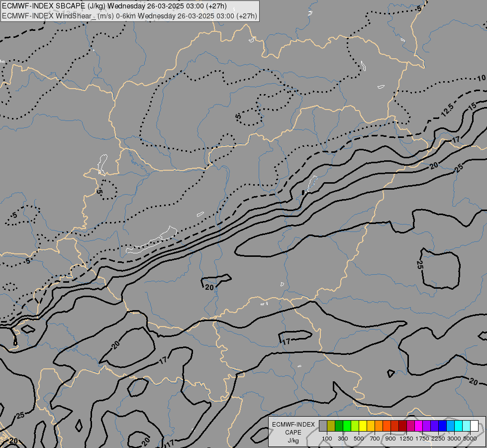Click the white swatch at legend end
Viewport: 487px width, 448px height.
coord(474,426)
